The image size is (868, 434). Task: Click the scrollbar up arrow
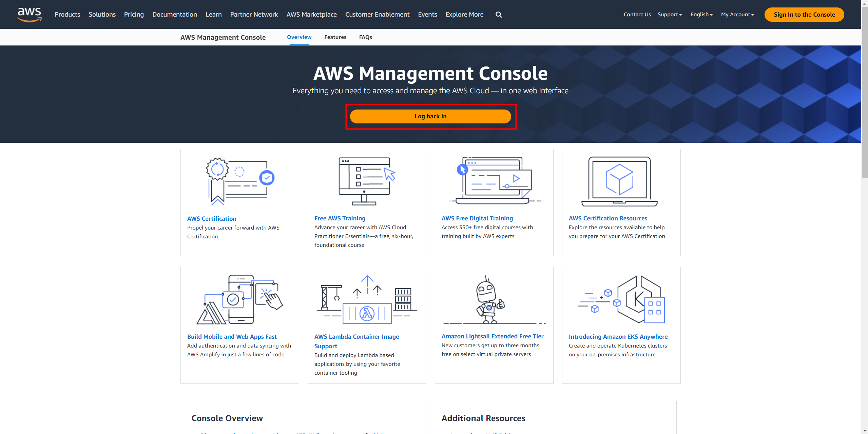point(865,3)
